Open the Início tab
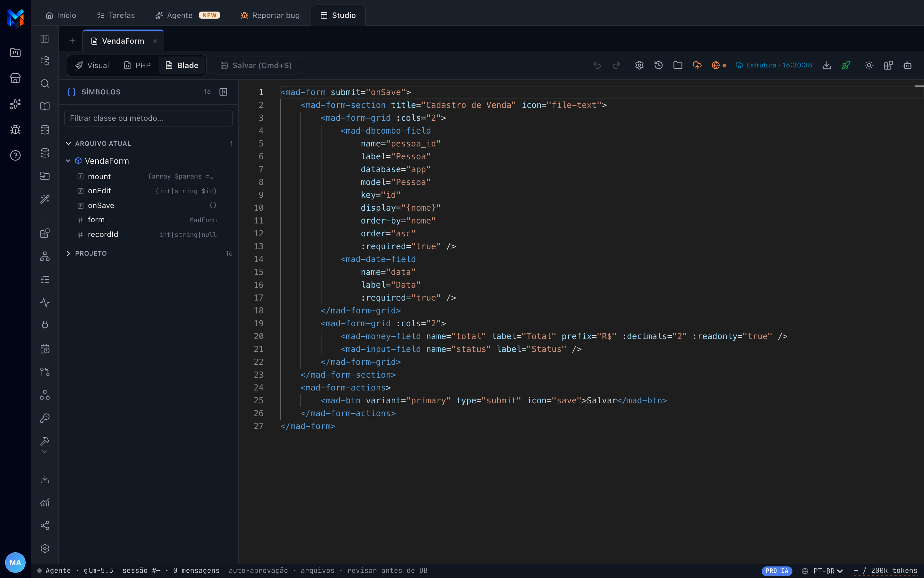This screenshot has width=924, height=578. 61,15
